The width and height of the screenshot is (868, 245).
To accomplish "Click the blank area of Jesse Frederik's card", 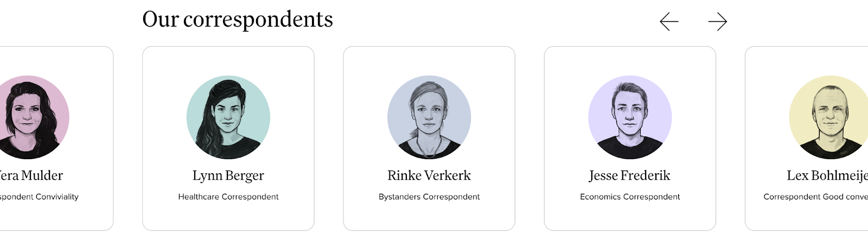I will click(x=630, y=217).
